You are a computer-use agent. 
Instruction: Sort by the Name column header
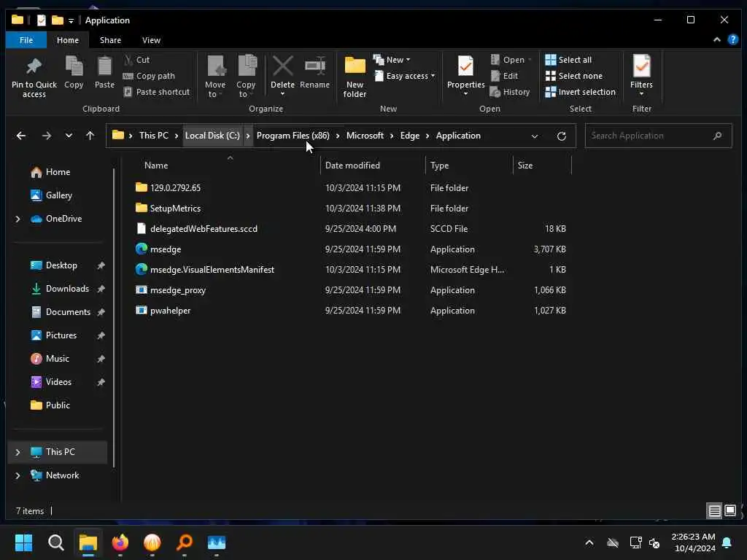[x=156, y=166]
